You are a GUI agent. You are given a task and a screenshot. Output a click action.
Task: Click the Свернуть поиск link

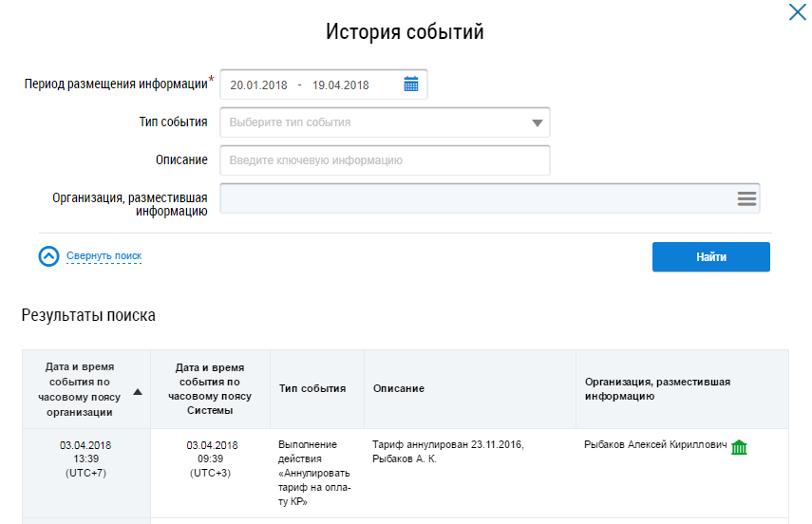tap(104, 256)
